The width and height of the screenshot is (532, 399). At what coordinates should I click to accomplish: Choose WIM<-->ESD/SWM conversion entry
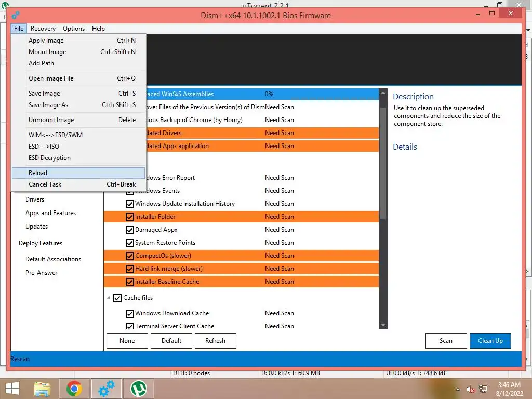tap(79, 135)
